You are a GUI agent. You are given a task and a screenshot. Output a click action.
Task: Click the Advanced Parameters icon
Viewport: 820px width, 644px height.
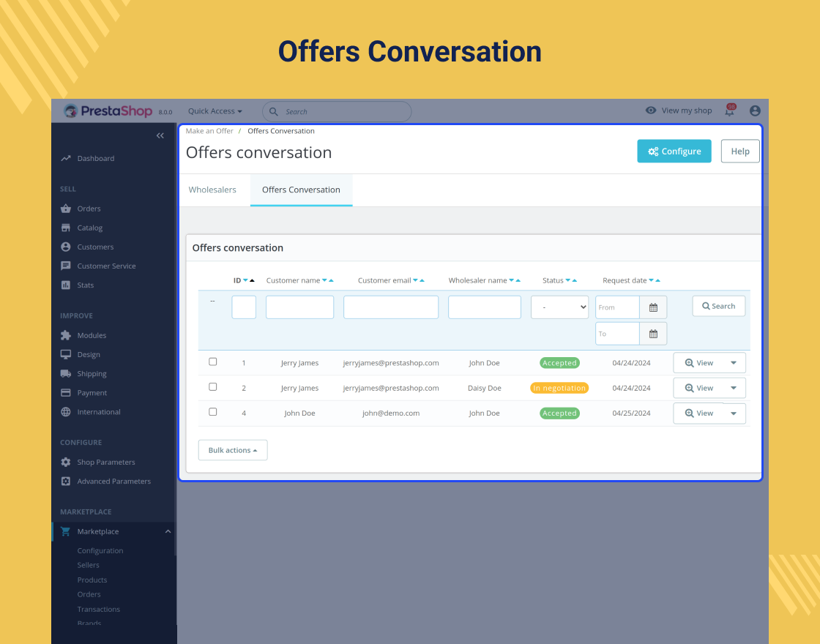tap(65, 482)
